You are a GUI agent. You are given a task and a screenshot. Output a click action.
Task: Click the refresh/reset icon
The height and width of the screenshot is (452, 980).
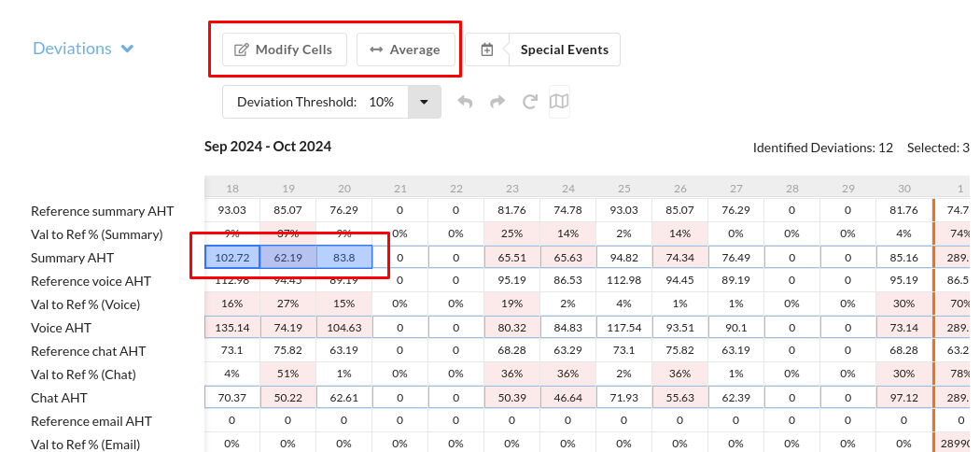(529, 102)
